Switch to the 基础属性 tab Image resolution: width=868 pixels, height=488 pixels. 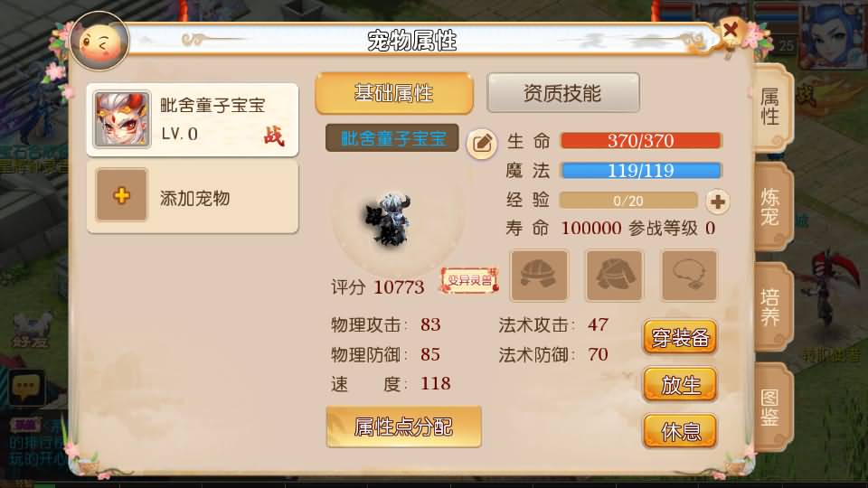(x=394, y=93)
